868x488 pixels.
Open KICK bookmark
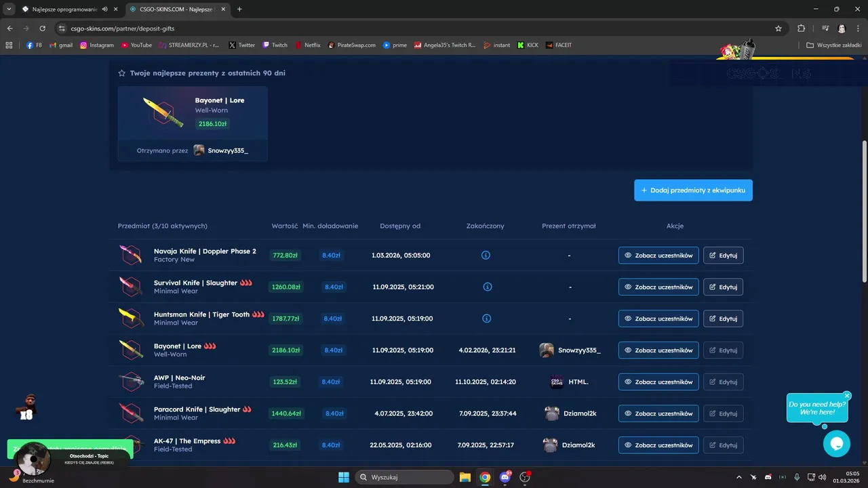(528, 45)
